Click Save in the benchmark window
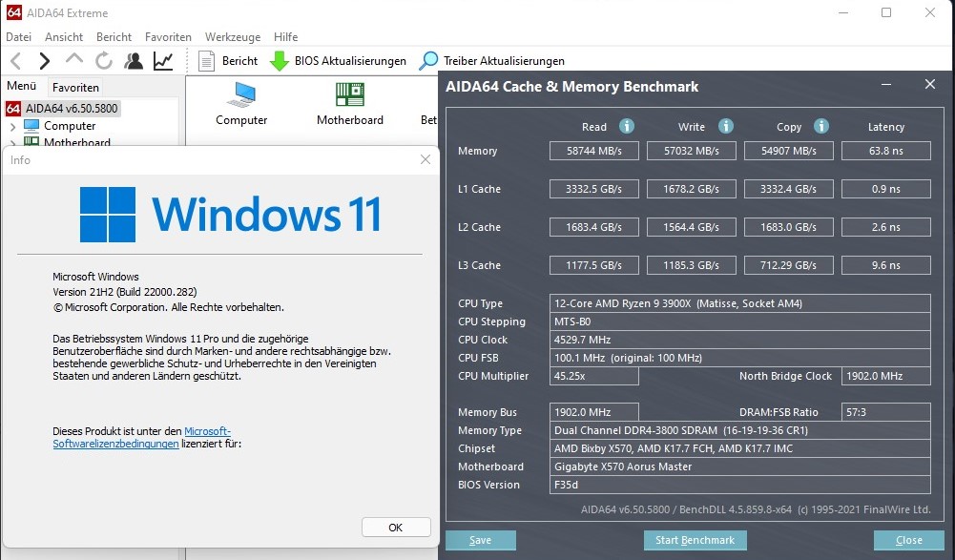955x560 pixels. [x=481, y=540]
